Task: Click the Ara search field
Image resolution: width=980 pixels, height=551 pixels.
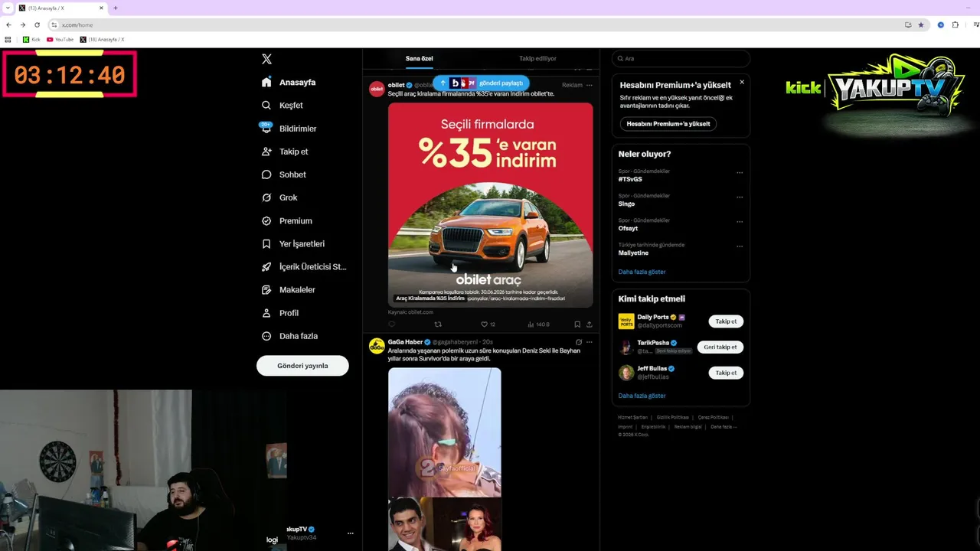Action: pyautogui.click(x=681, y=59)
